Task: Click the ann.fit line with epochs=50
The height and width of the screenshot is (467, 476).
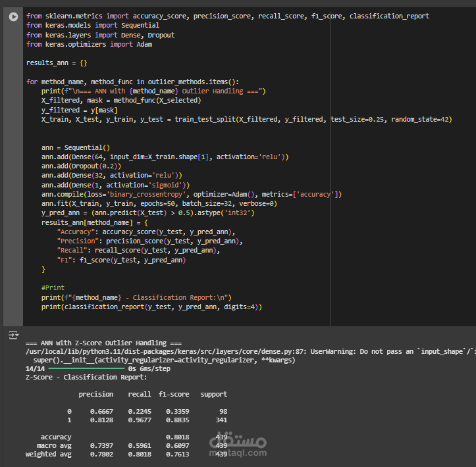Action: [x=159, y=203]
